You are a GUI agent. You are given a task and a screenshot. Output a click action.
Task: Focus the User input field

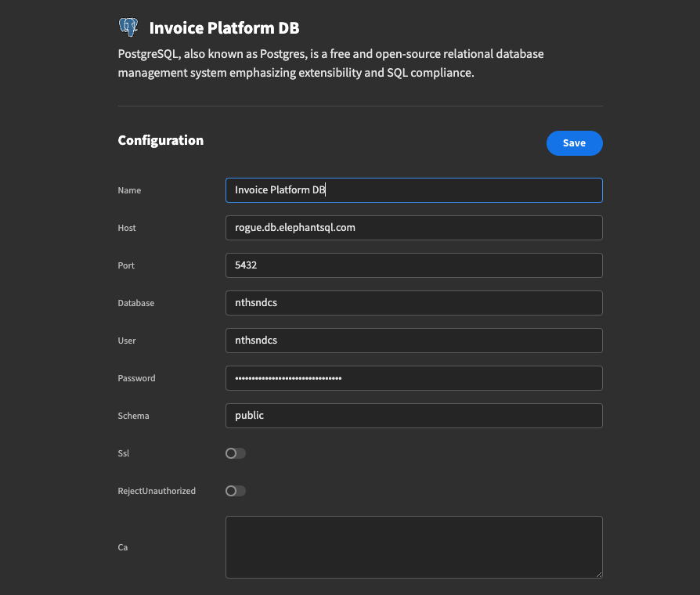[413, 341]
